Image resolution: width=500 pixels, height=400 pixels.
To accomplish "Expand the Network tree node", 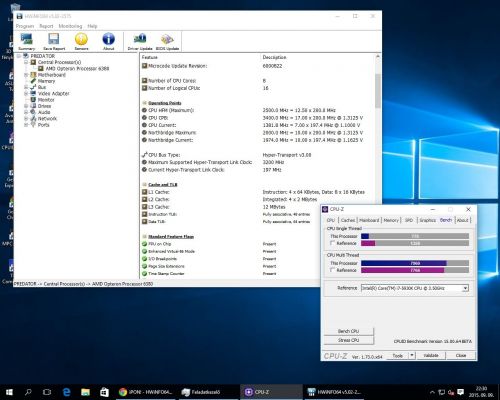I will tap(26, 118).
